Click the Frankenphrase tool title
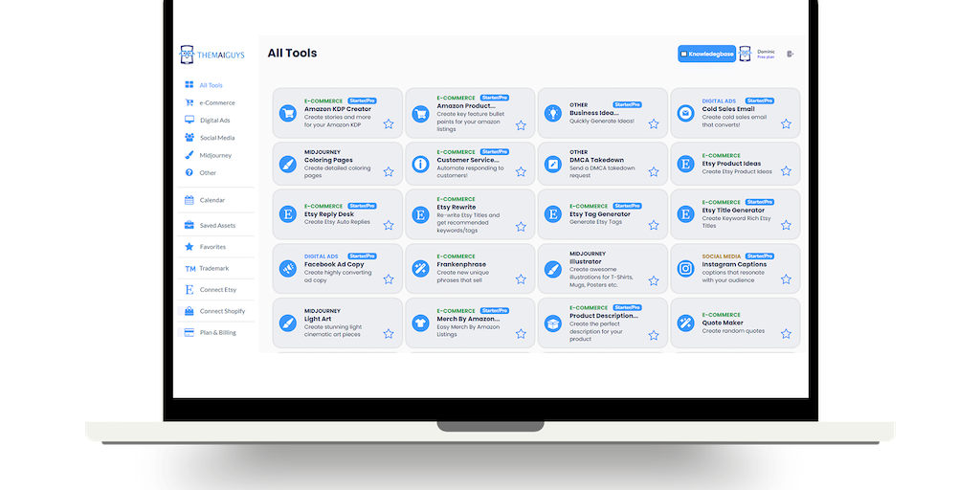This screenshot has width=980, height=490. click(461, 264)
